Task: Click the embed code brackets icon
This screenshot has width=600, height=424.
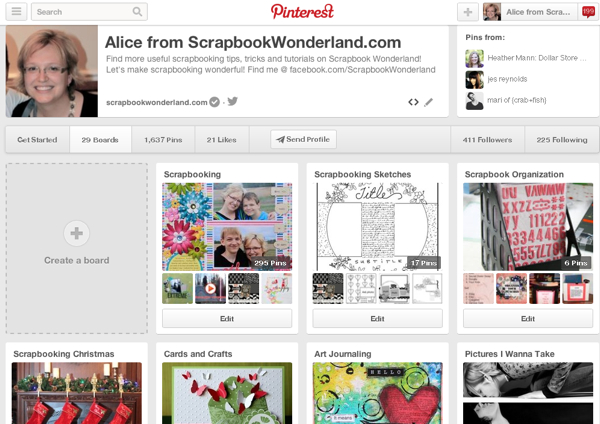Action: point(413,102)
